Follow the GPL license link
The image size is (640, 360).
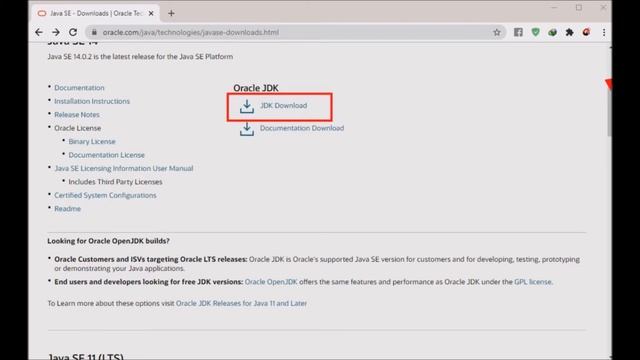click(533, 282)
